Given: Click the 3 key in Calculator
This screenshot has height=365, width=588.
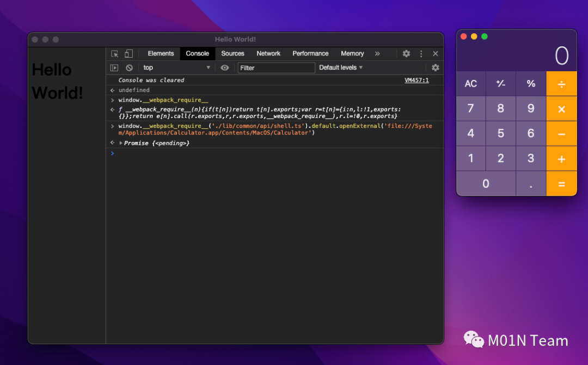Looking at the screenshot, I should pyautogui.click(x=531, y=158).
